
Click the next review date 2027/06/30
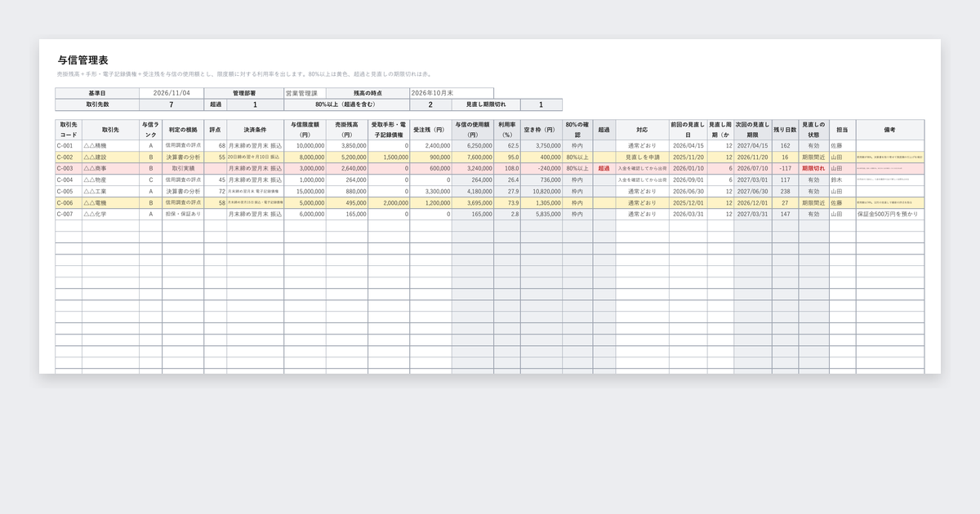coord(753,191)
